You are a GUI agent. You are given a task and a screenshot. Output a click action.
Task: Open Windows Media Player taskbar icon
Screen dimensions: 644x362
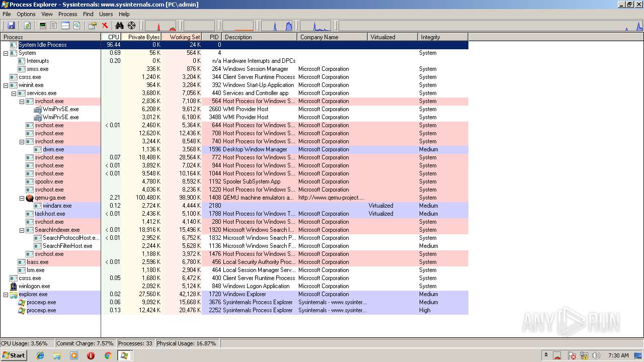74,355
